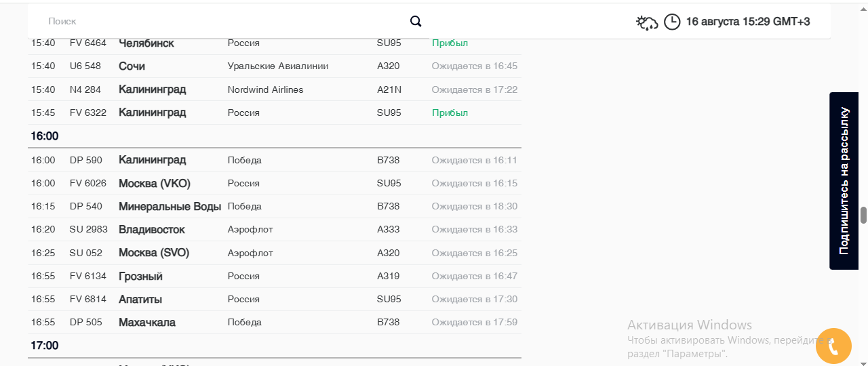Select the Москва (SVO) SU 052 flight

pyautogui.click(x=275, y=253)
